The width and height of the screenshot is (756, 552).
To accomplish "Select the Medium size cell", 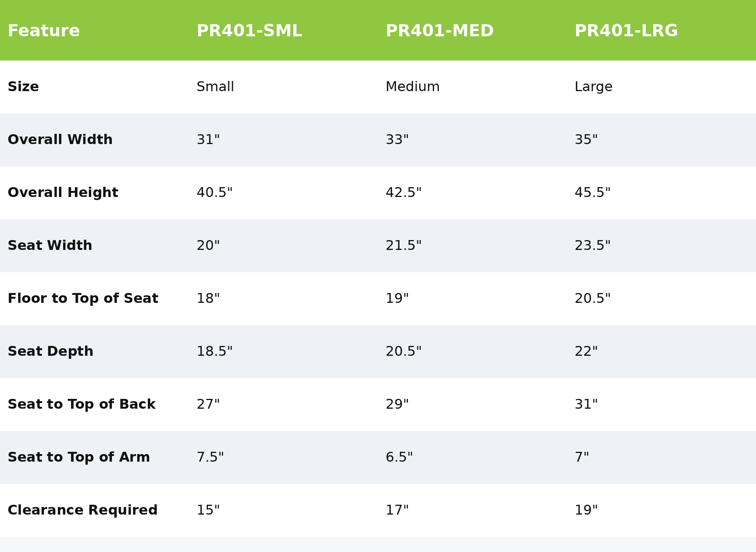I will tap(412, 87).
